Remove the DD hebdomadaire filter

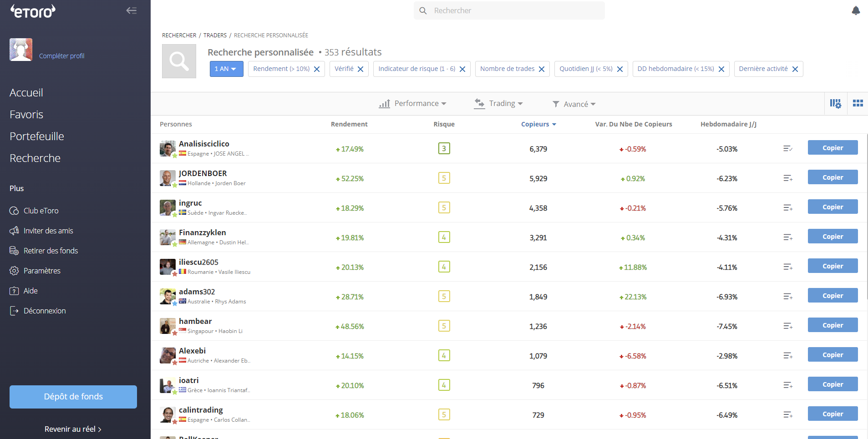[x=721, y=69]
